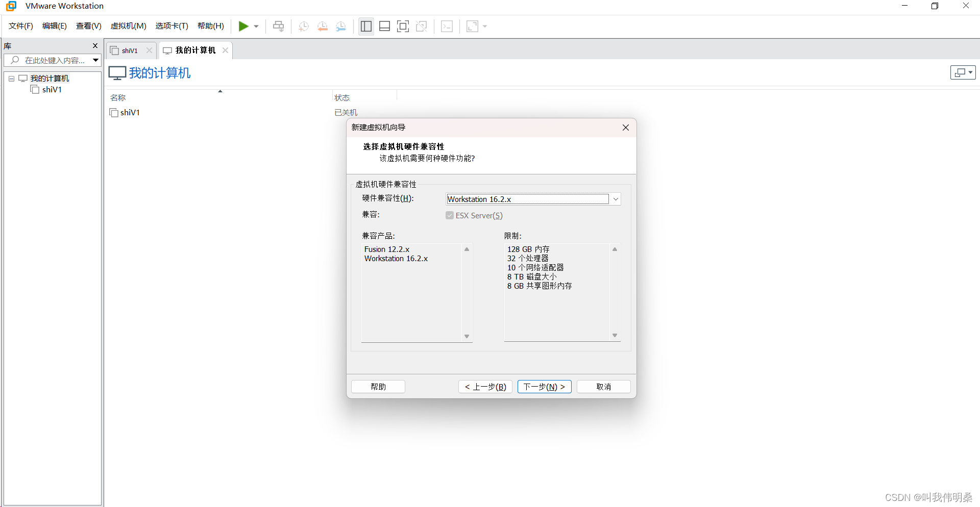Cancel the wizard with 取消 button

[604, 387]
